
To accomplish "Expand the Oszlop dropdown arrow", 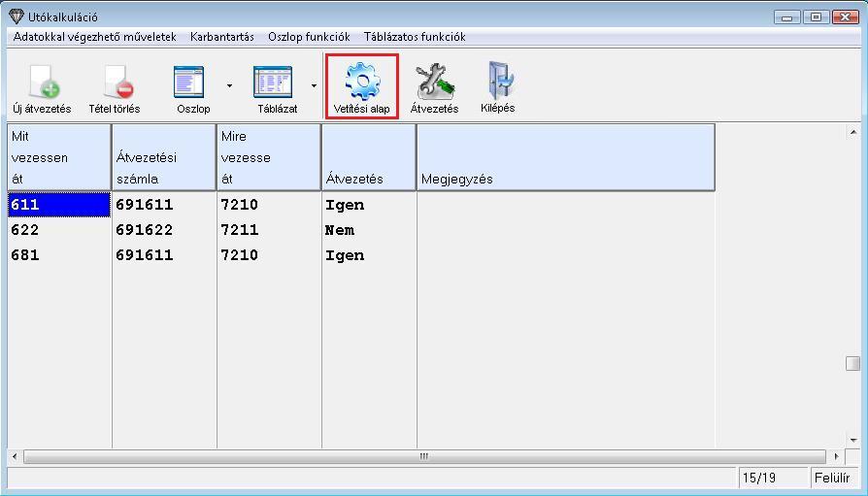I will point(229,85).
